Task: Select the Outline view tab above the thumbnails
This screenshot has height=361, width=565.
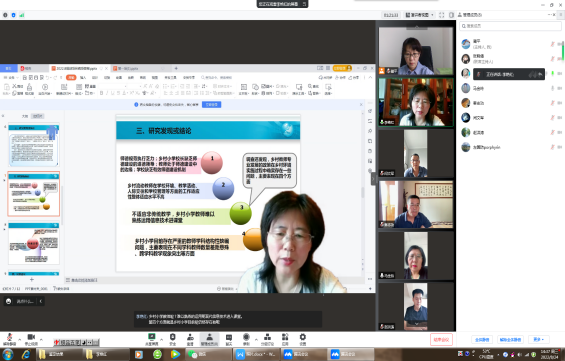Action: 25,116
